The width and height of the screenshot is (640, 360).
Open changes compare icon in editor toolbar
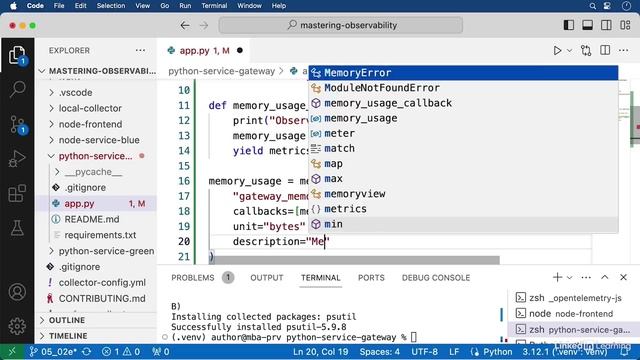pos(586,51)
